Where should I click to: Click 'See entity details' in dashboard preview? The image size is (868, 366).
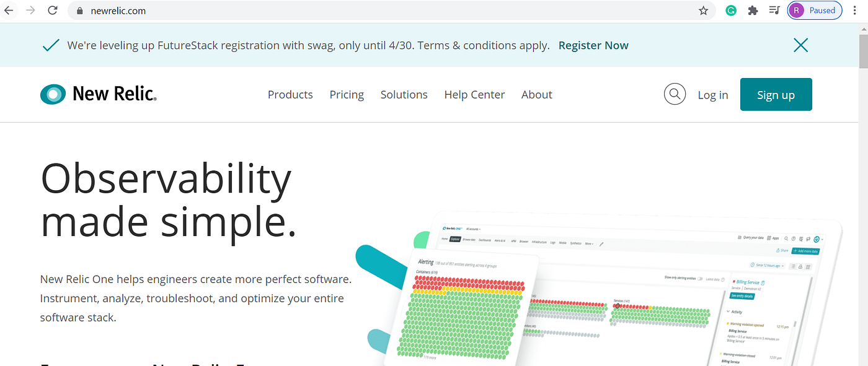[x=742, y=296]
